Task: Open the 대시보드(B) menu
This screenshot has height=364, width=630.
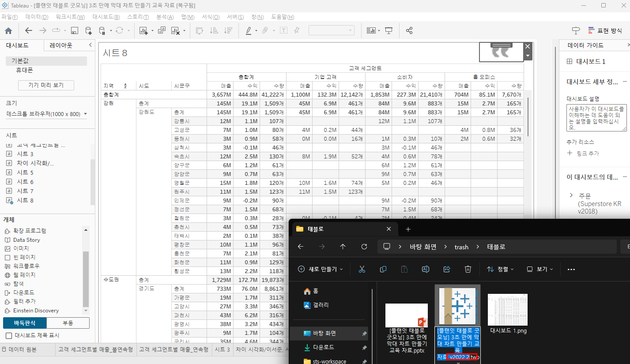Action: 106,17
